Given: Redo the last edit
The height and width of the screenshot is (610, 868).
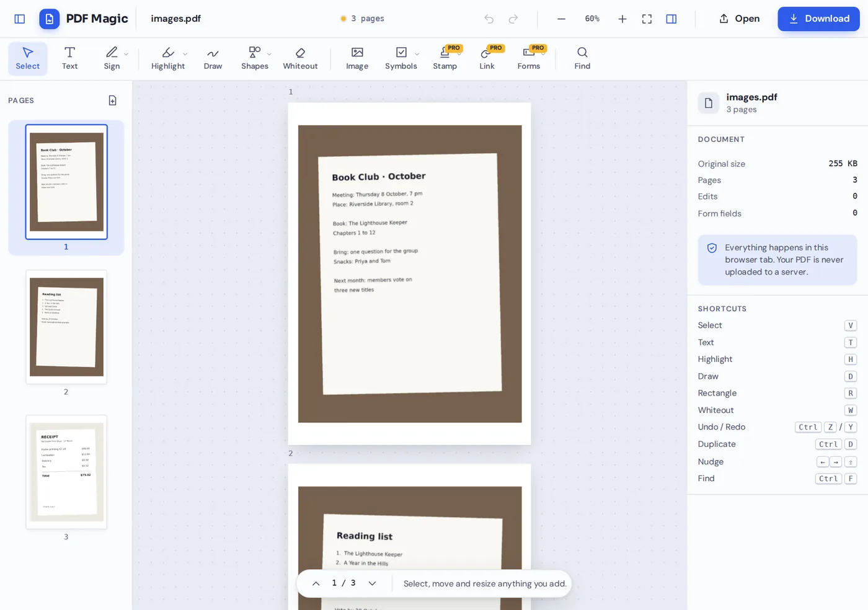Looking at the screenshot, I should (x=513, y=19).
